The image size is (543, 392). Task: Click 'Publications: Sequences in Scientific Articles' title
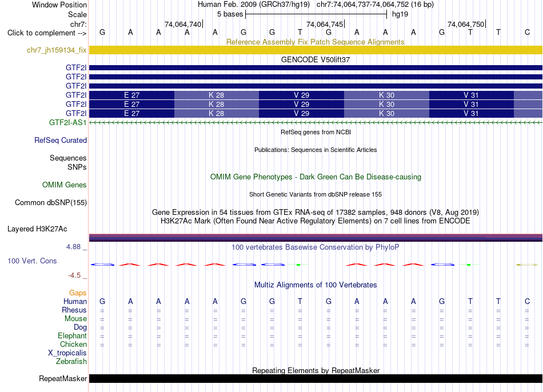[316, 150]
